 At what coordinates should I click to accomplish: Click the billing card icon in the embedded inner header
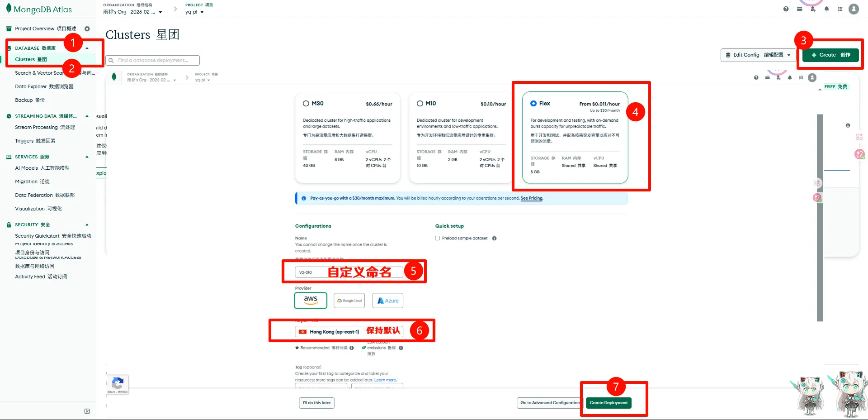click(x=767, y=77)
